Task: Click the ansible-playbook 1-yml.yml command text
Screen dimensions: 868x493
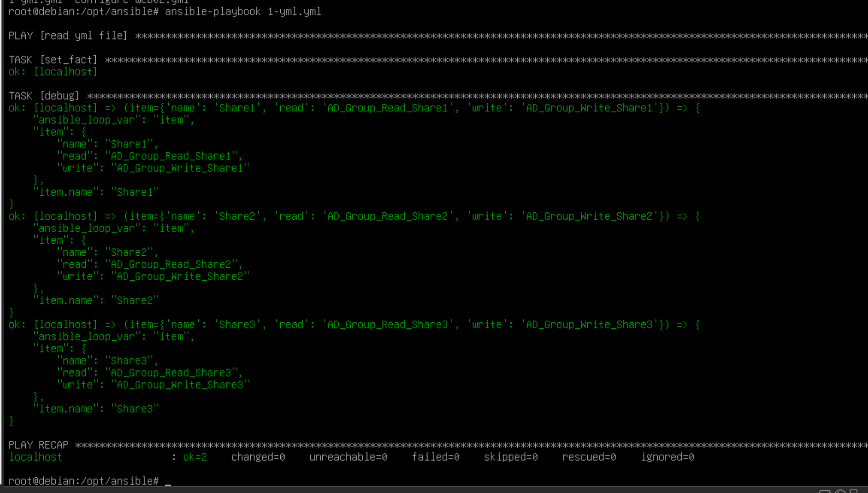Action: pos(243,12)
